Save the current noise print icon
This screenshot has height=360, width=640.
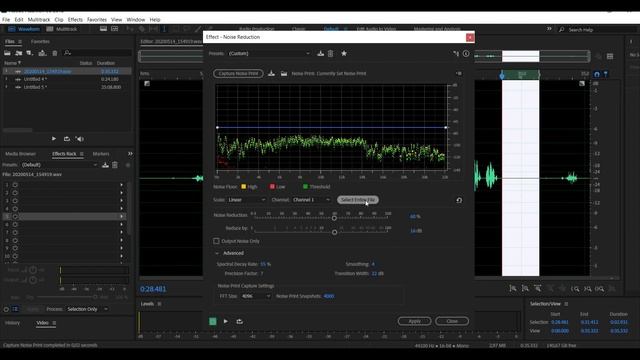(x=271, y=73)
